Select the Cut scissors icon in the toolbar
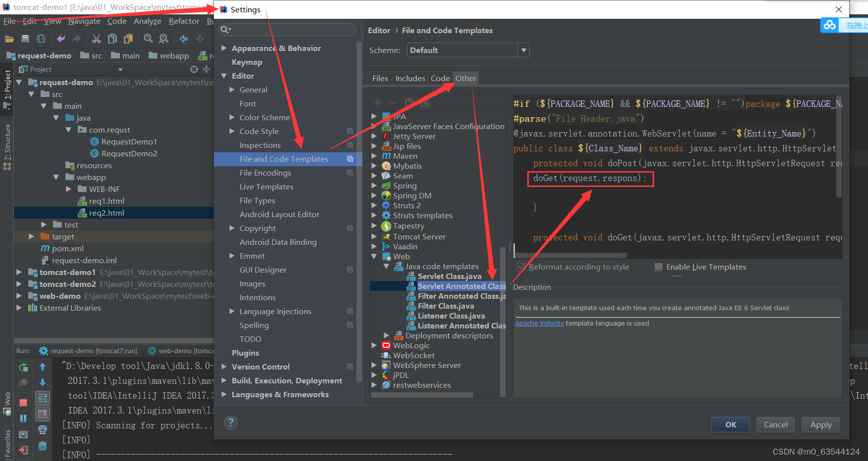Image resolution: width=868 pixels, height=461 pixels. coord(96,39)
